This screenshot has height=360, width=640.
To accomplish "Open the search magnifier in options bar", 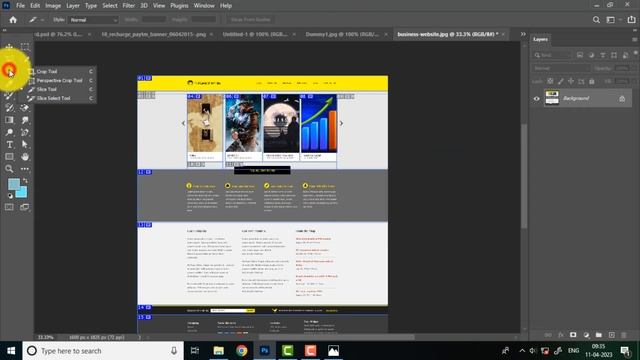I will pos(596,20).
